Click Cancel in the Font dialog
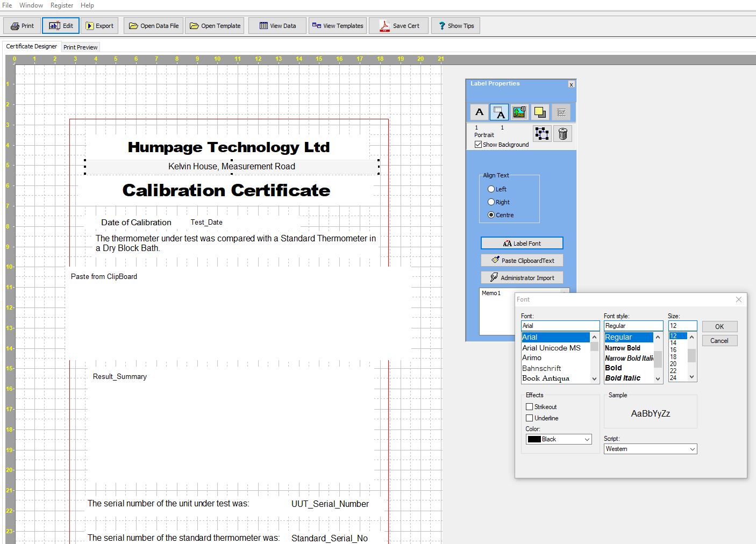This screenshot has width=756, height=544. click(x=719, y=340)
